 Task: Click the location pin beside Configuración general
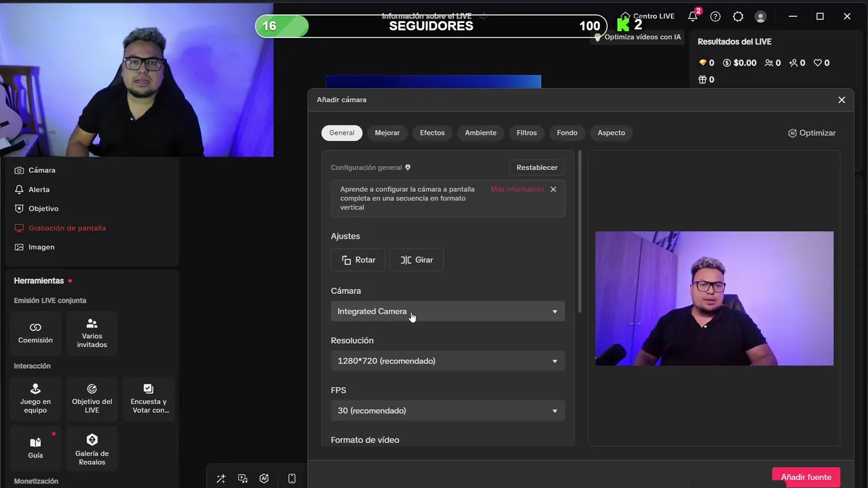coord(408,167)
